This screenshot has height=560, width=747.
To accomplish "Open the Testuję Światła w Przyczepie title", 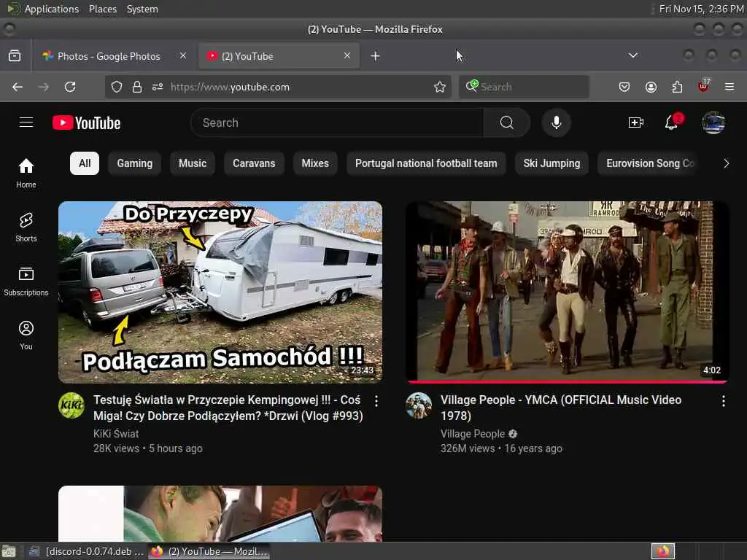I will pos(228,408).
